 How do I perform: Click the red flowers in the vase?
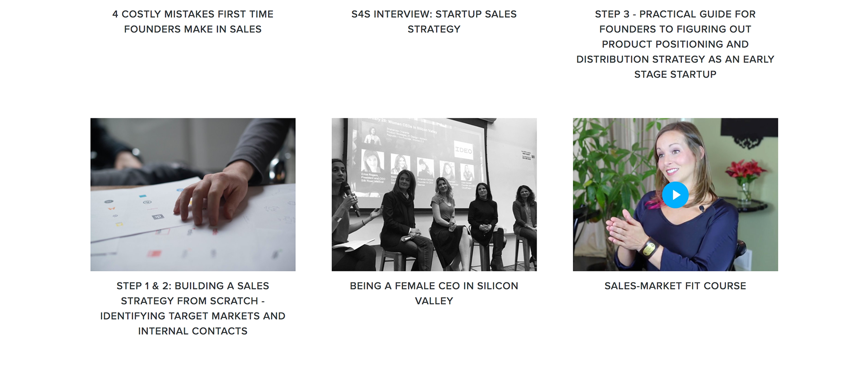(x=745, y=172)
